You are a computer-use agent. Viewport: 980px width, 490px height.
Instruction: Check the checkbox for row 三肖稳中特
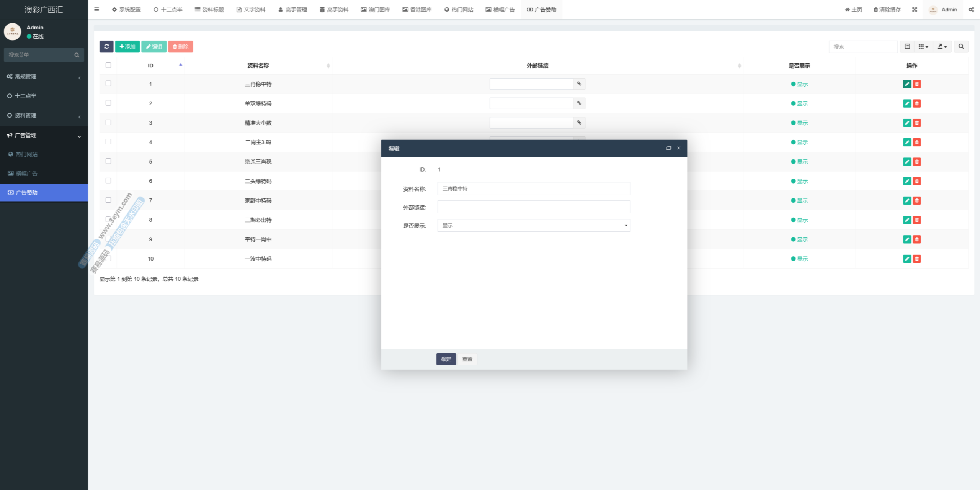(x=108, y=84)
